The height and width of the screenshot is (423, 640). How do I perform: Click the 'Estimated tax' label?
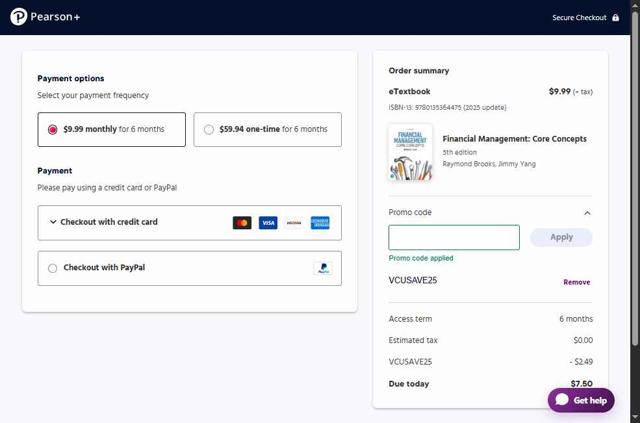[x=413, y=340]
